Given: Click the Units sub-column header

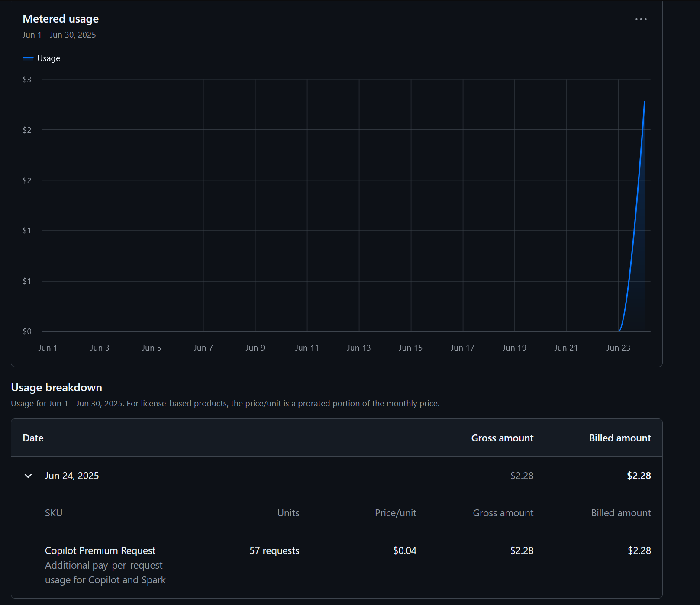Looking at the screenshot, I should pos(288,513).
